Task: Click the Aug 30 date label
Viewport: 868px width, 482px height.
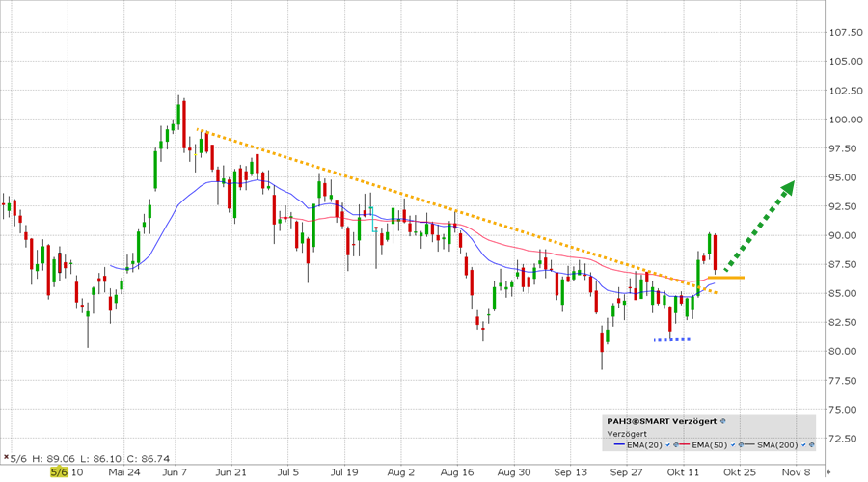Action: (x=514, y=472)
